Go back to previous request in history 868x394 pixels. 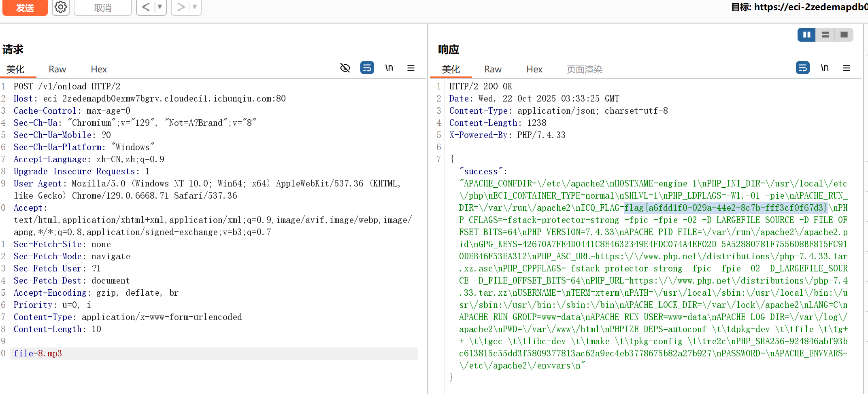pyautogui.click(x=146, y=7)
